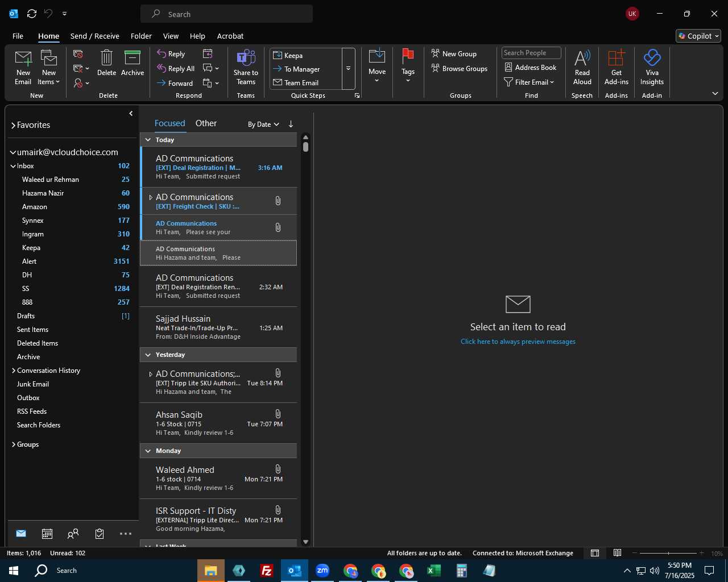Open the Copilot button

tap(698, 36)
